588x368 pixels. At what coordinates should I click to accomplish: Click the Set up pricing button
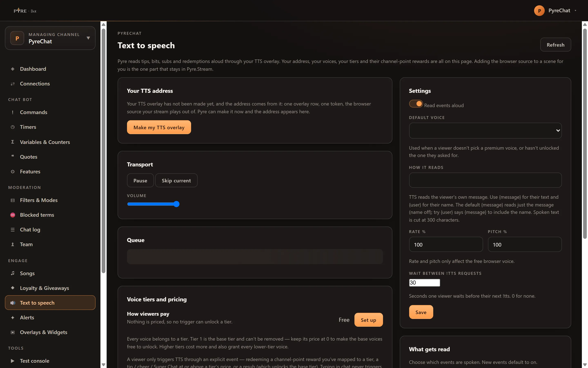[x=368, y=320]
